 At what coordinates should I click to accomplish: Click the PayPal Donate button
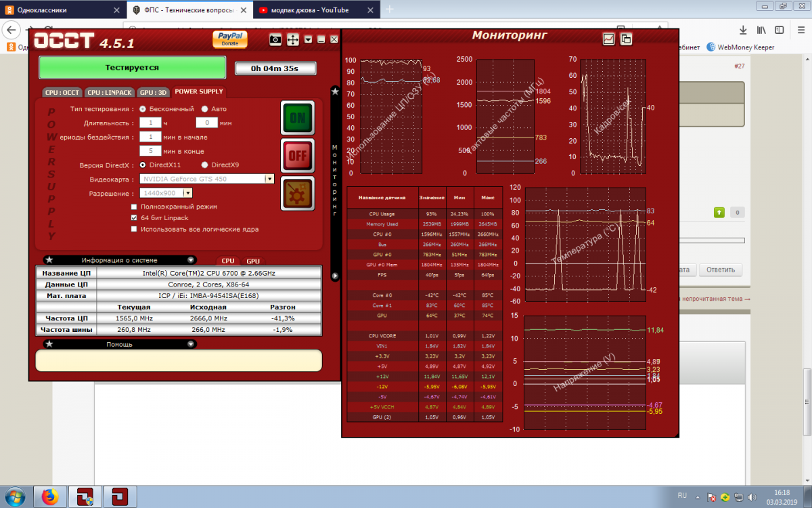coord(229,39)
